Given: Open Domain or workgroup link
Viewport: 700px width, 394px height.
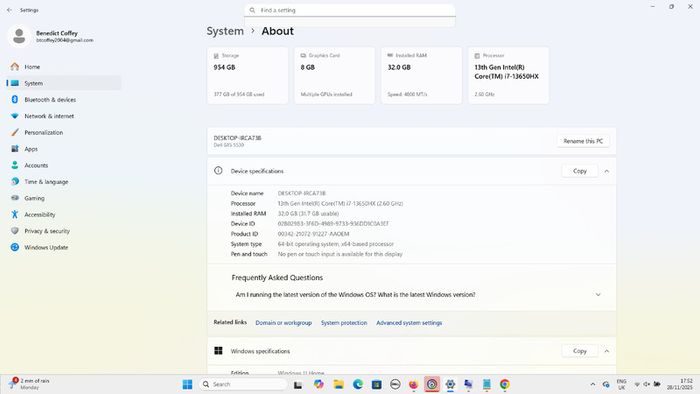Looking at the screenshot, I should pyautogui.click(x=283, y=323).
